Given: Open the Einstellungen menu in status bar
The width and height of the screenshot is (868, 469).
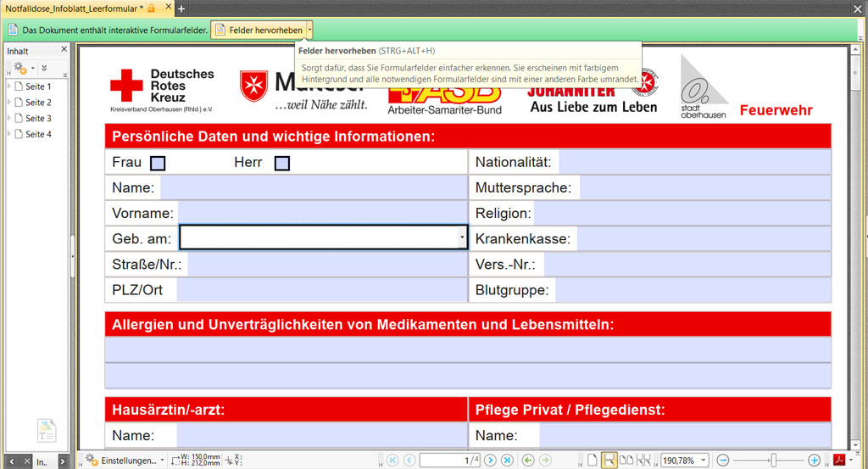Looking at the screenshot, I should tap(125, 460).
